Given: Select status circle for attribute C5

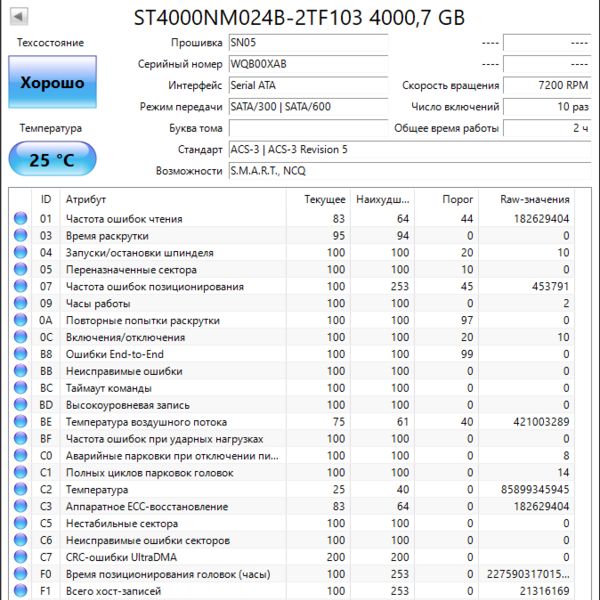Looking at the screenshot, I should click(21, 523).
